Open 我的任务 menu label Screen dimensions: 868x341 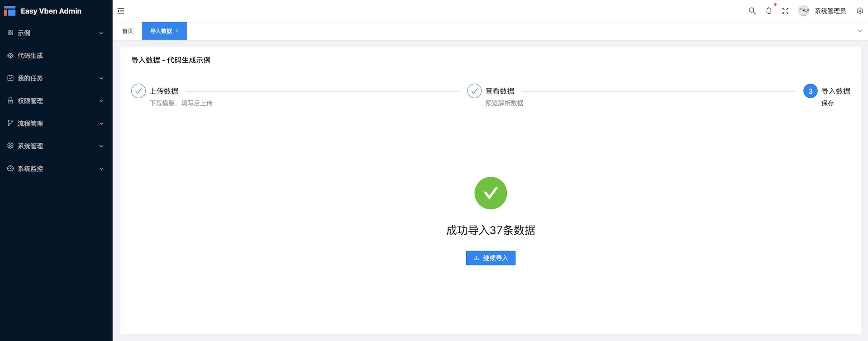pyautogui.click(x=30, y=78)
